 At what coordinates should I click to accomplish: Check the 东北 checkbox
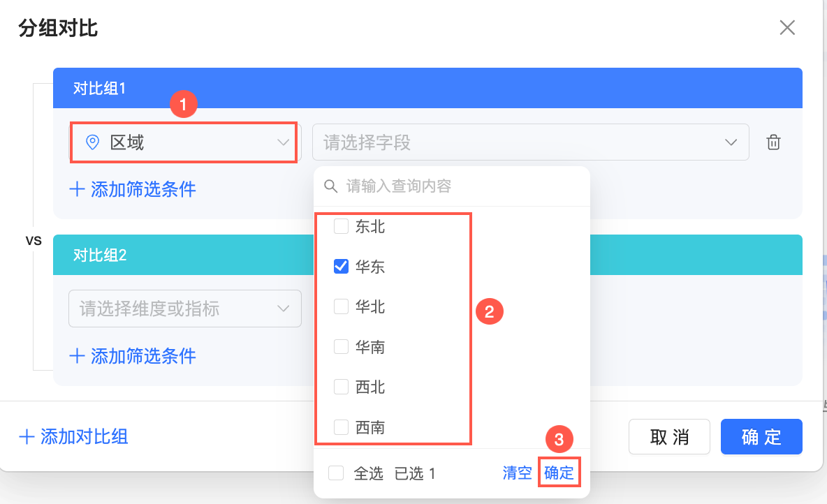[x=341, y=226]
